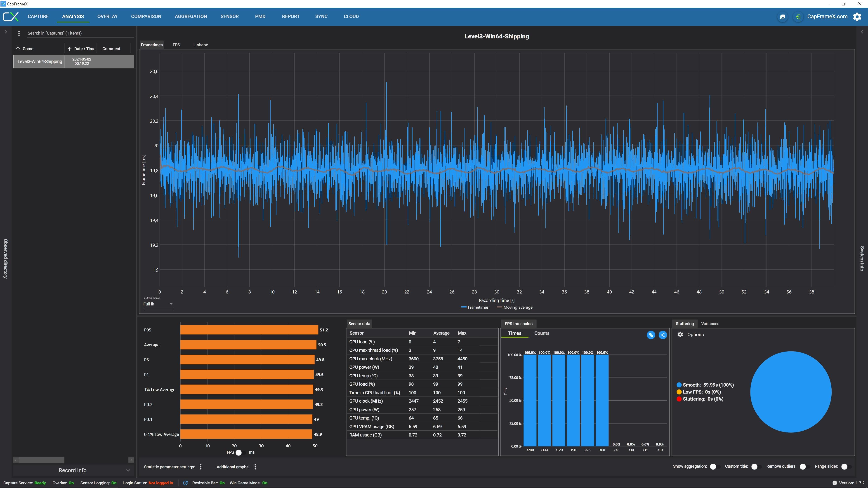868x488 pixels.
Task: Expand the Observed directory side panel
Action: point(5,32)
